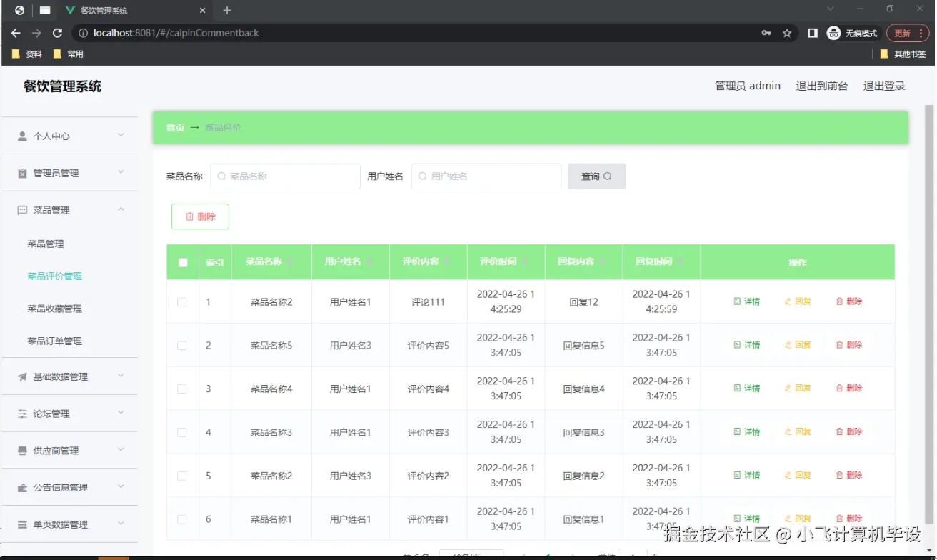This screenshot has width=937, height=560.
Task: Check the checkbox for row index 3
Action: point(181,389)
